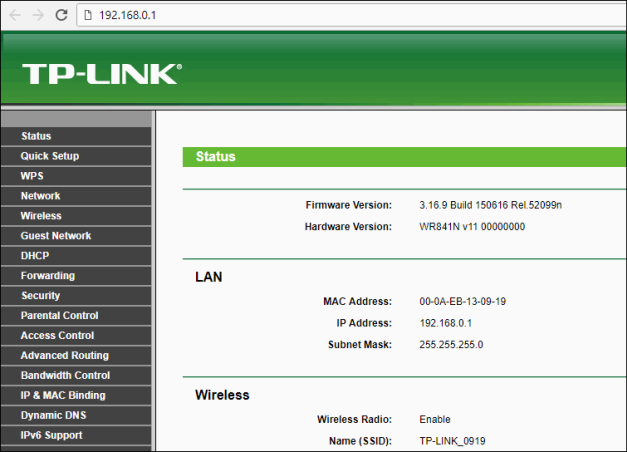This screenshot has width=627, height=452.
Task: Open Bandwidth Control menu
Action: pyautogui.click(x=76, y=376)
